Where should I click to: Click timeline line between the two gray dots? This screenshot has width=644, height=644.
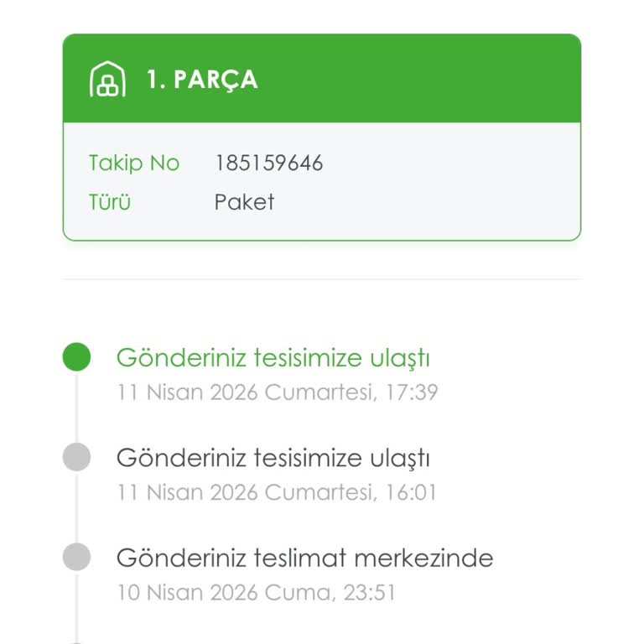pyautogui.click(x=76, y=507)
